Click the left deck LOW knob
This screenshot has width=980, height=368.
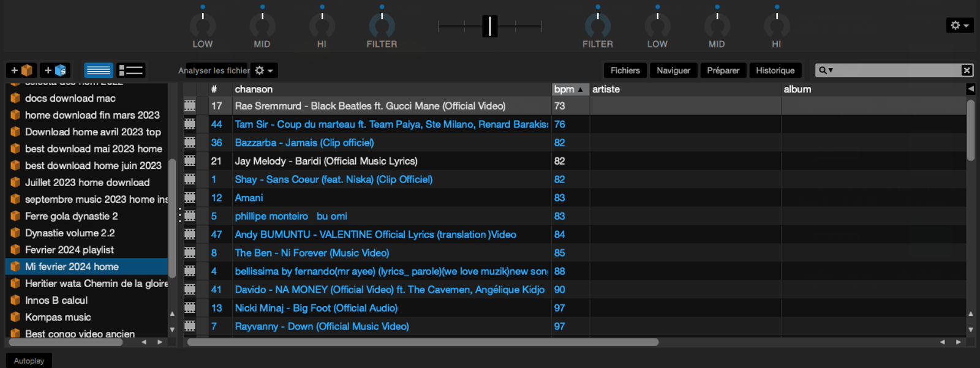(x=203, y=26)
